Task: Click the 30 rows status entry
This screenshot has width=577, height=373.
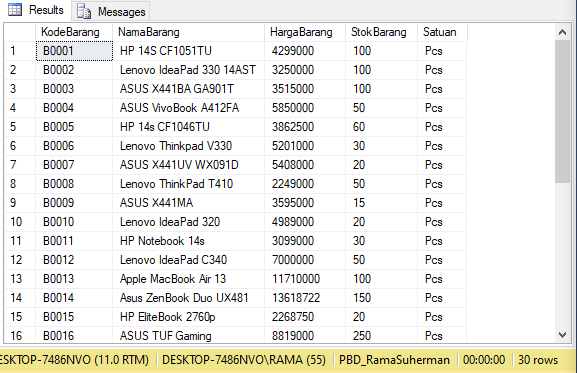Action: click(x=538, y=360)
